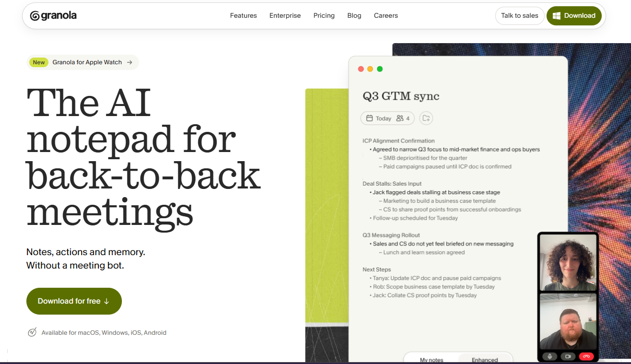This screenshot has height=364, width=631.
Task: Click Paid campaigns paused until ICP doc line
Action: tap(445, 167)
